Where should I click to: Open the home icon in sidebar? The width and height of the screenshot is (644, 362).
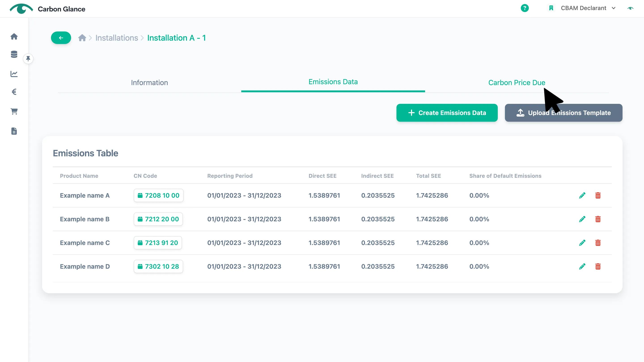pyautogui.click(x=14, y=36)
